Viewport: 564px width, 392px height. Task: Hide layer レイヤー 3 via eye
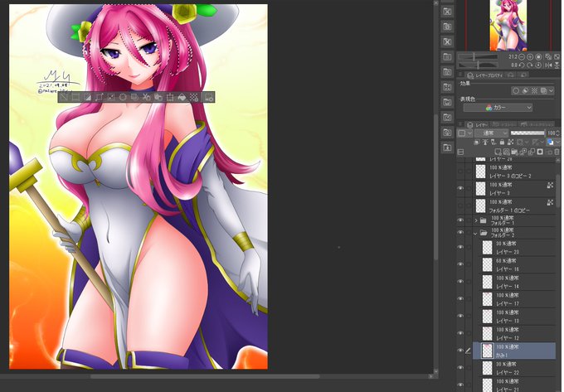(x=460, y=188)
